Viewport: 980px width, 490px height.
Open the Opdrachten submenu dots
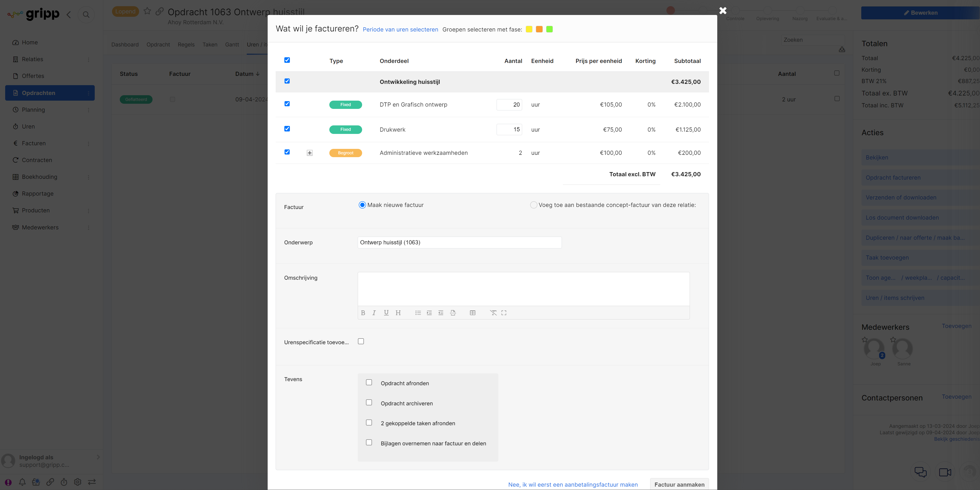tap(89, 93)
